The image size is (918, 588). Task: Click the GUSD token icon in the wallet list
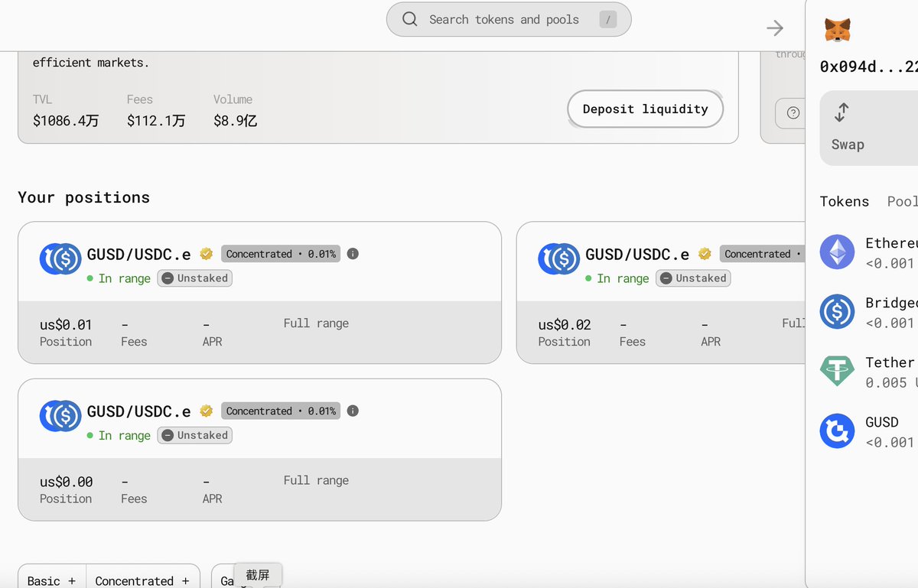point(838,430)
